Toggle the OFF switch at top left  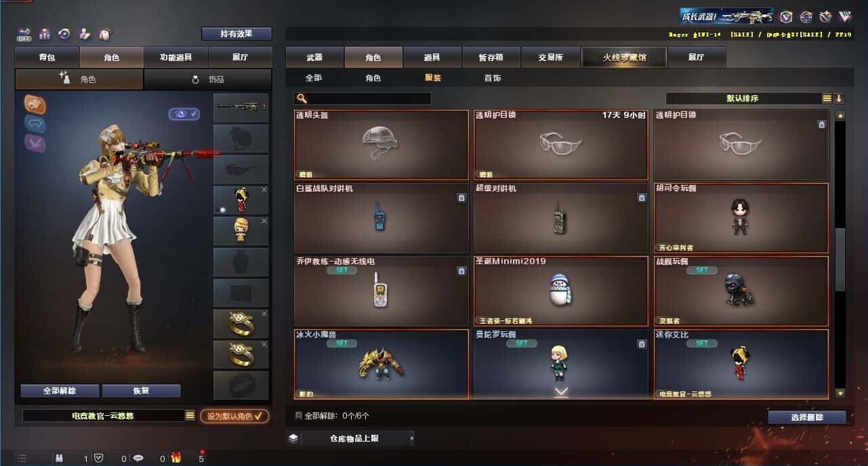click(x=24, y=33)
